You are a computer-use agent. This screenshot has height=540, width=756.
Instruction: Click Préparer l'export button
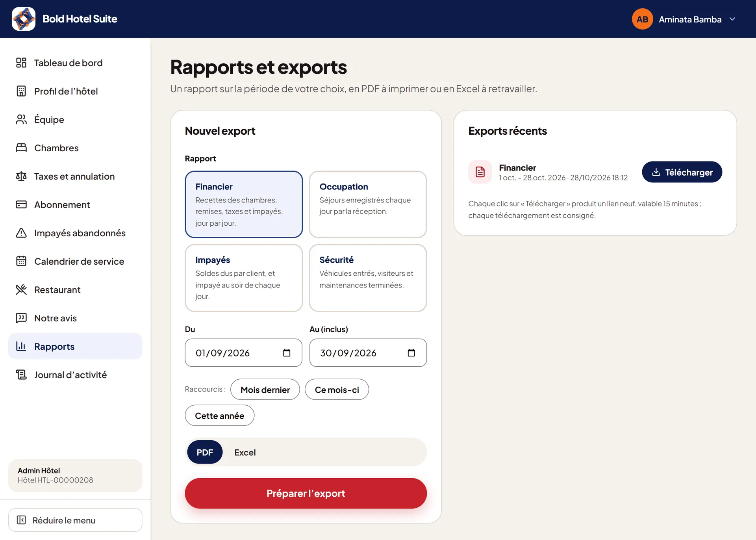[x=306, y=493]
